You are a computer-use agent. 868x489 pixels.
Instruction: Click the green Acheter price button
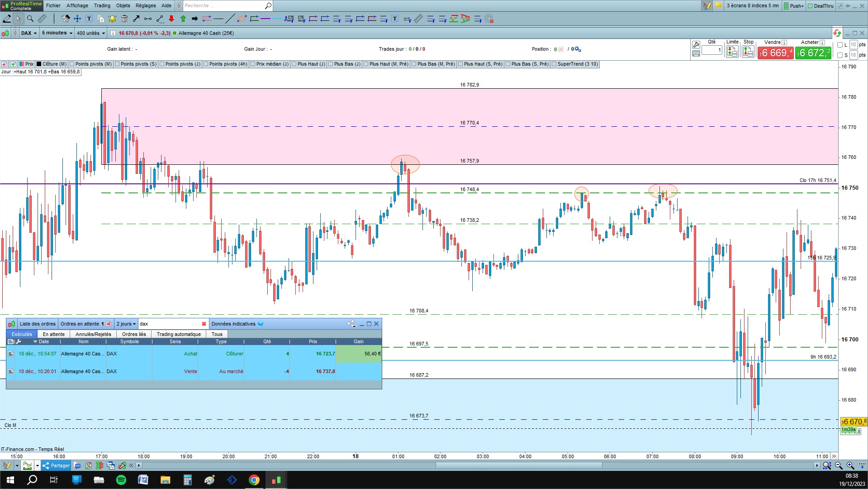(x=813, y=53)
